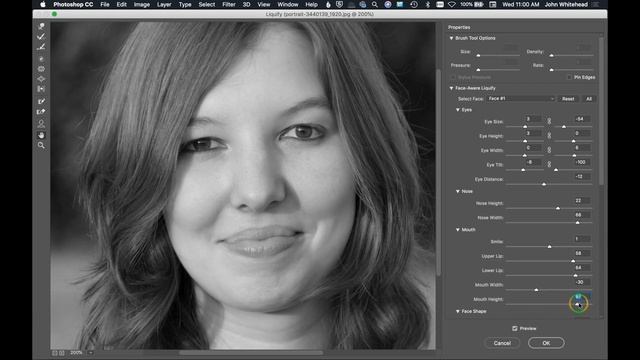Select the Smooth tool
This screenshot has height=360, width=640.
(41, 47)
